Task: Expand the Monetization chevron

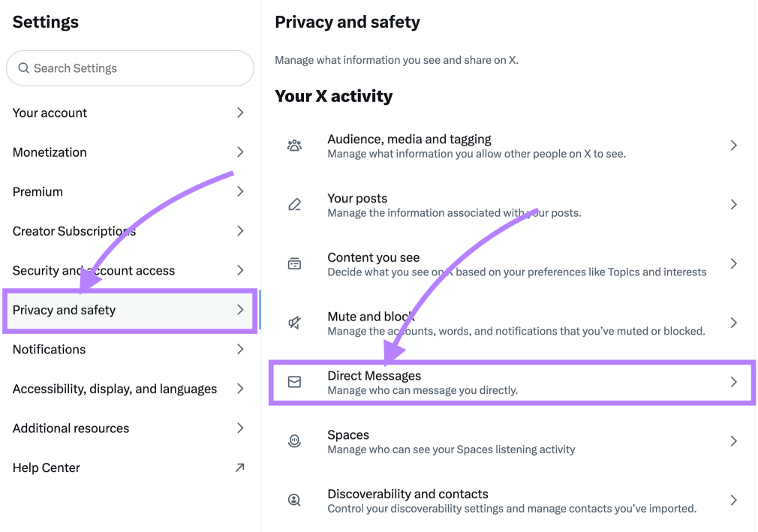Action: coord(240,152)
